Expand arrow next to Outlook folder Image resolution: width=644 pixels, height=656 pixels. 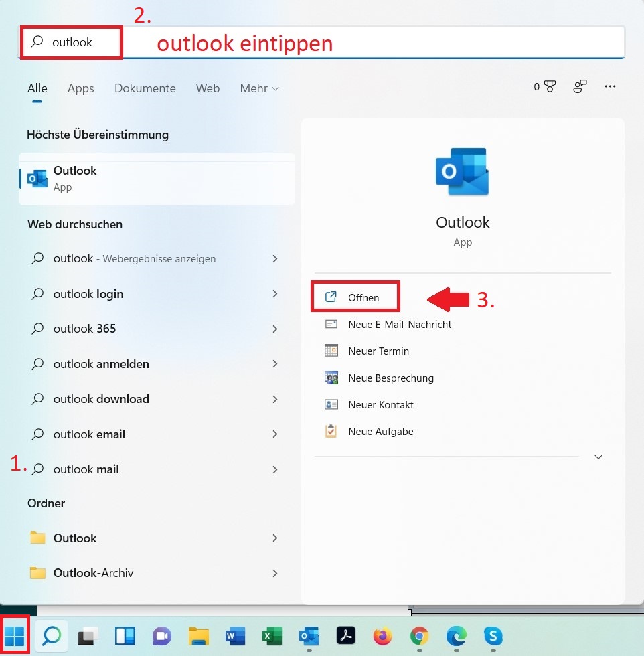pos(275,538)
